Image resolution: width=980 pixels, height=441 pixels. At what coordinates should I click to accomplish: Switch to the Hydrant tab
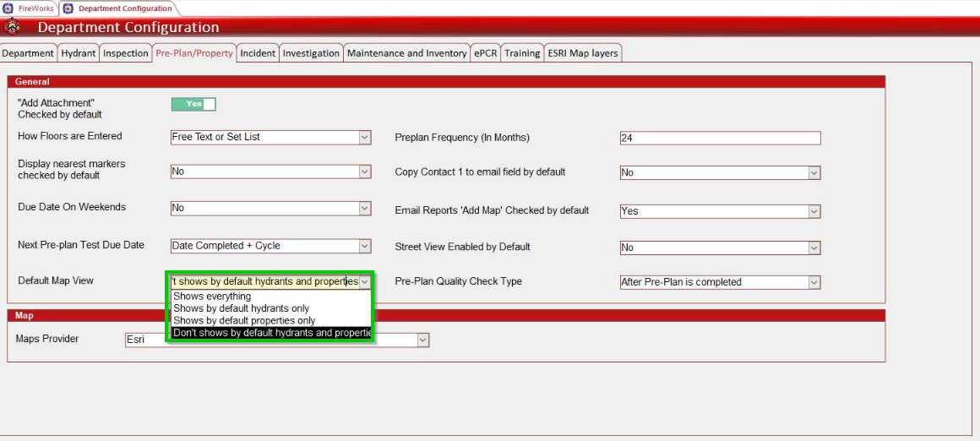pyautogui.click(x=79, y=53)
